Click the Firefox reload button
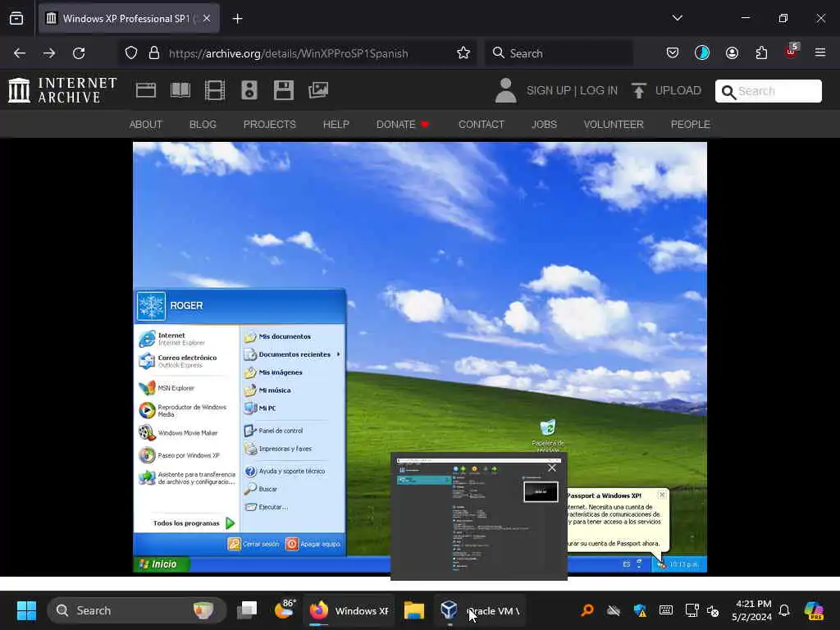 pos(79,53)
